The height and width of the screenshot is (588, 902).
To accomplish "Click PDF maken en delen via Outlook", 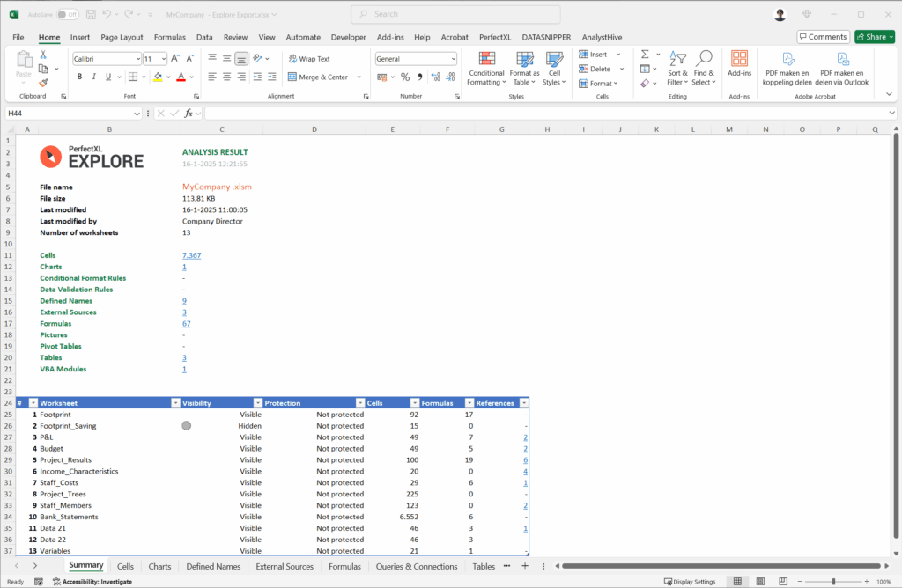I will pos(841,69).
